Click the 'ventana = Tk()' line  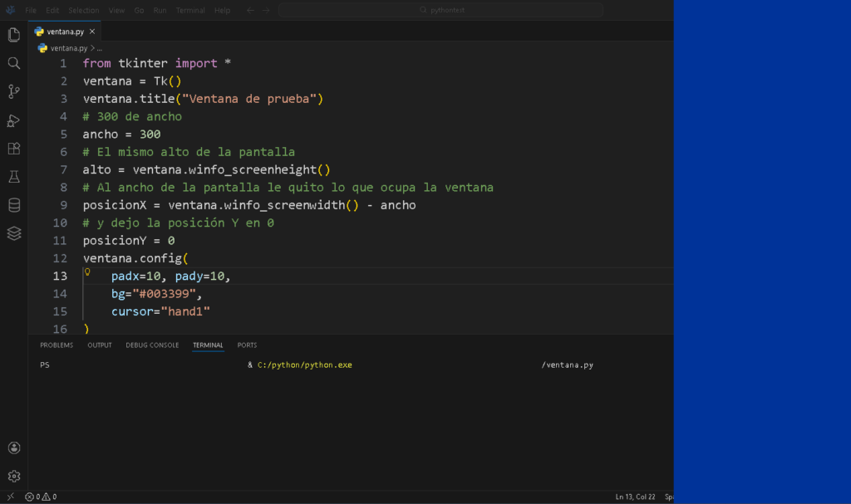point(132,81)
